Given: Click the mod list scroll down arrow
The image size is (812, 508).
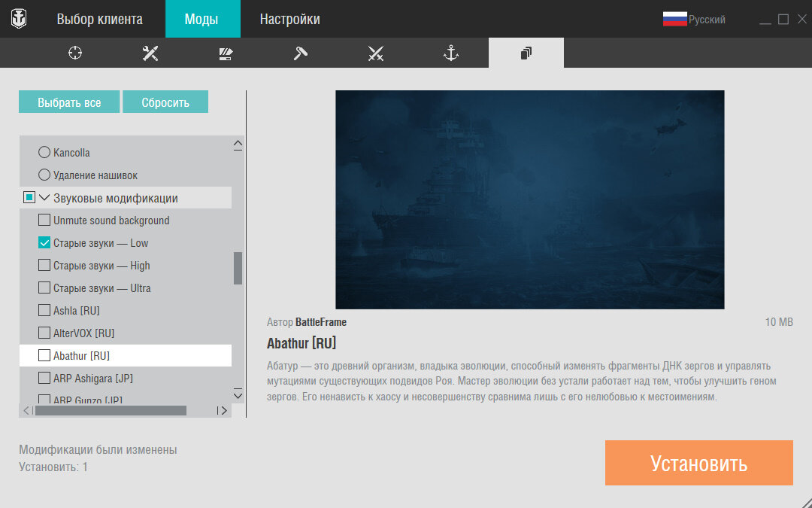Looking at the screenshot, I should point(238,394).
